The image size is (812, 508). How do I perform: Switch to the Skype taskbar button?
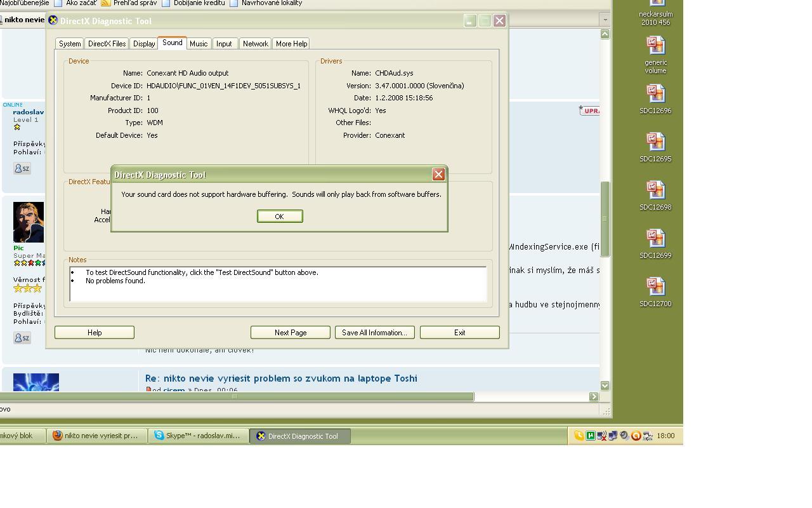tap(198, 436)
